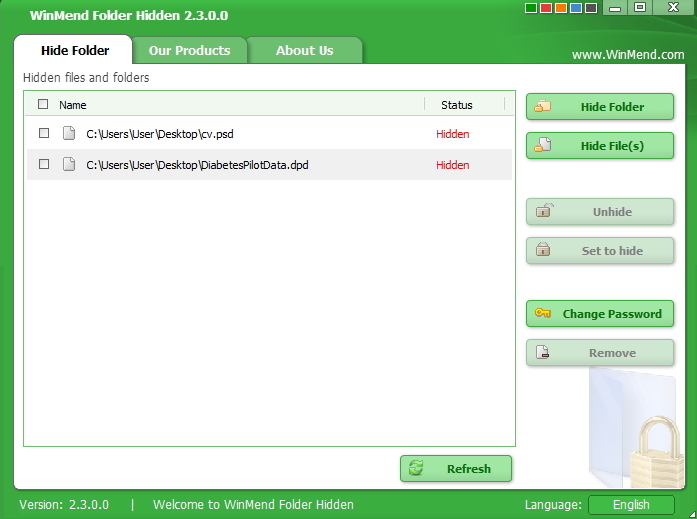This screenshot has width=697, height=519.
Task: Check the box for cv.psd
Action: click(44, 133)
